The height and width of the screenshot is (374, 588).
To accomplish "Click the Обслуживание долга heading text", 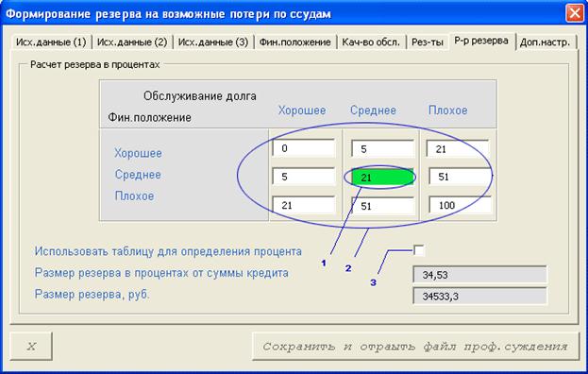I will 200,96.
